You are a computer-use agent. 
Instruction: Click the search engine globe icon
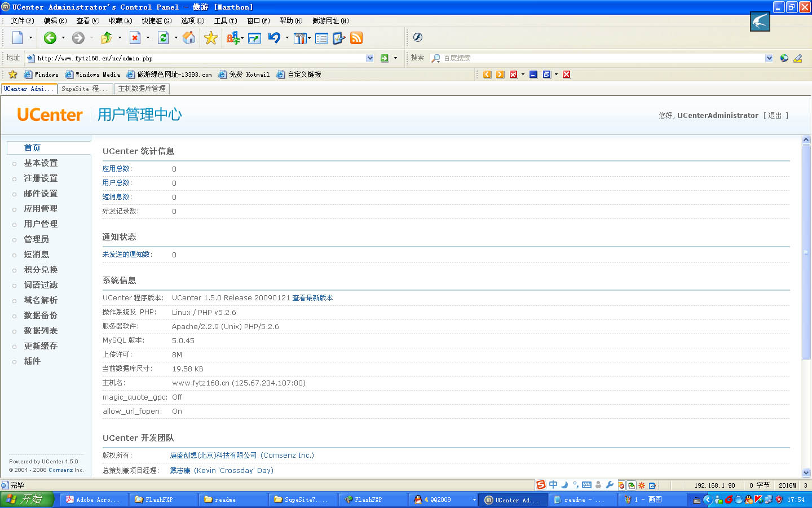tap(784, 58)
